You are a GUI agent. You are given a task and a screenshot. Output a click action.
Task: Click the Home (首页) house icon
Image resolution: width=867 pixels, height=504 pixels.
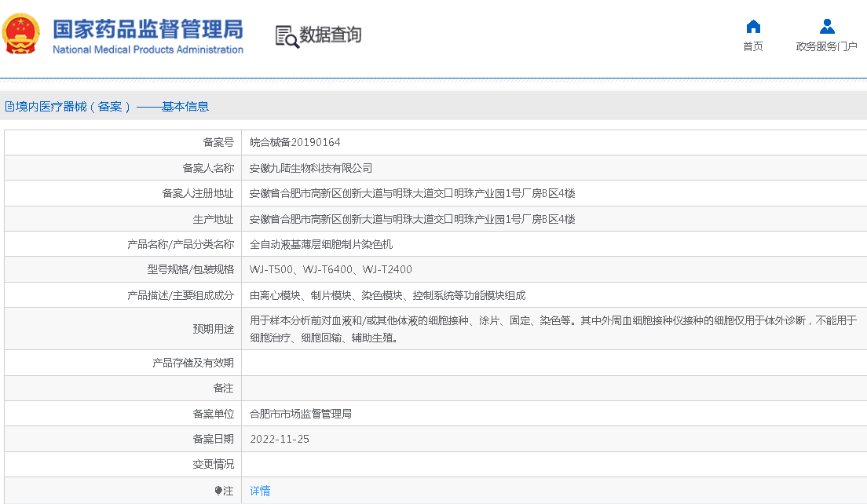pos(752,27)
